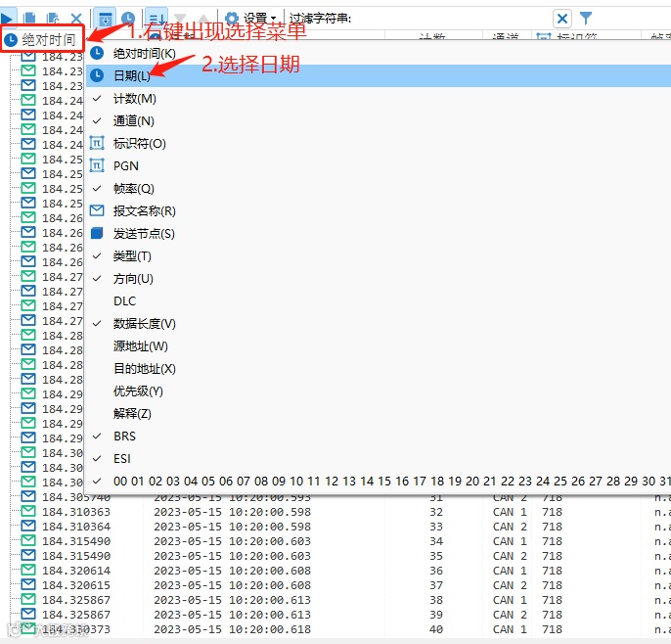Click identifier 718 in count 40 row
671x644 pixels.
tap(552, 629)
